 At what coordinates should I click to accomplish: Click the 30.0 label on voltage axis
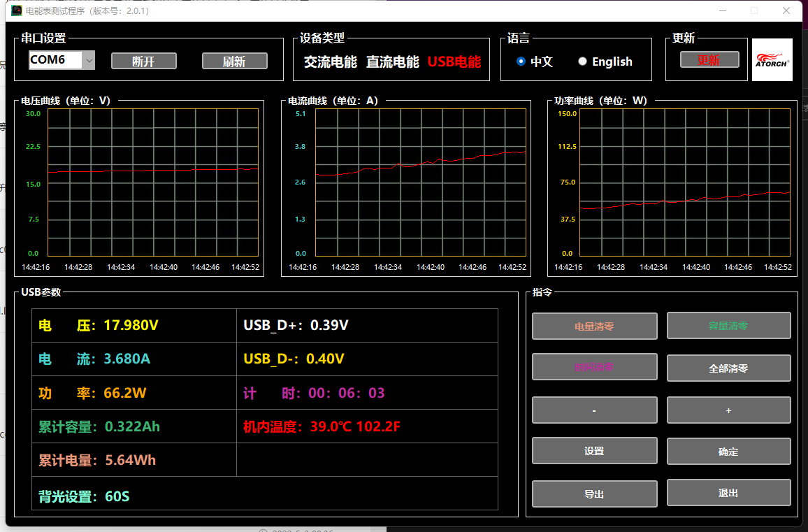33,113
